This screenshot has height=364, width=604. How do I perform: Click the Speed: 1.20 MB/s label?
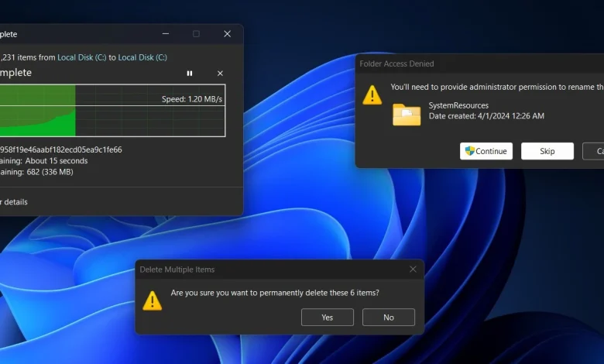[x=192, y=99]
